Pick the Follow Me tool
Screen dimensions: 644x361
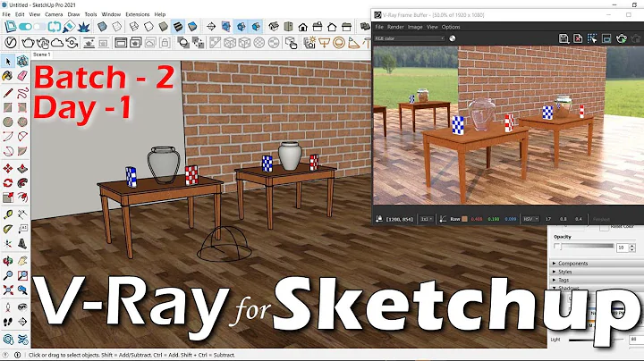point(22,183)
